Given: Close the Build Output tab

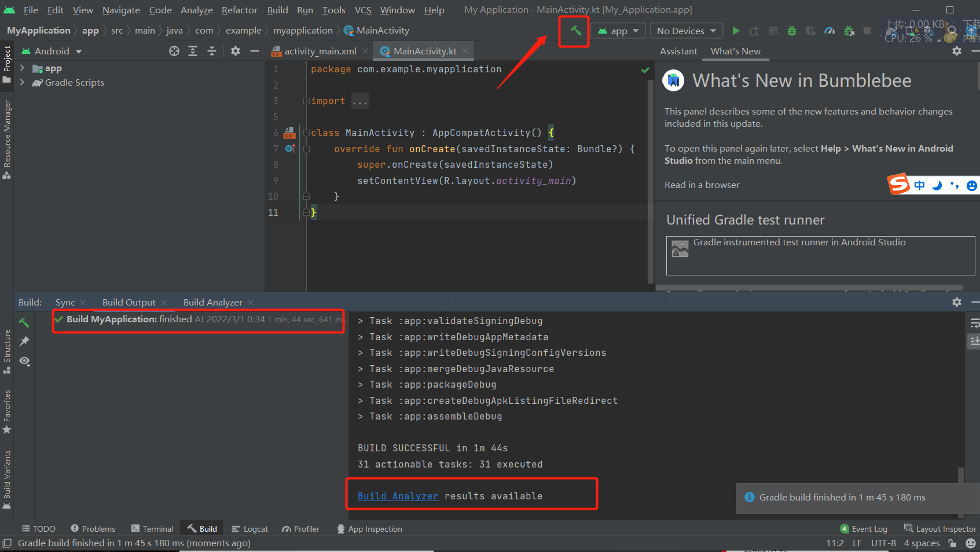Looking at the screenshot, I should coord(164,302).
